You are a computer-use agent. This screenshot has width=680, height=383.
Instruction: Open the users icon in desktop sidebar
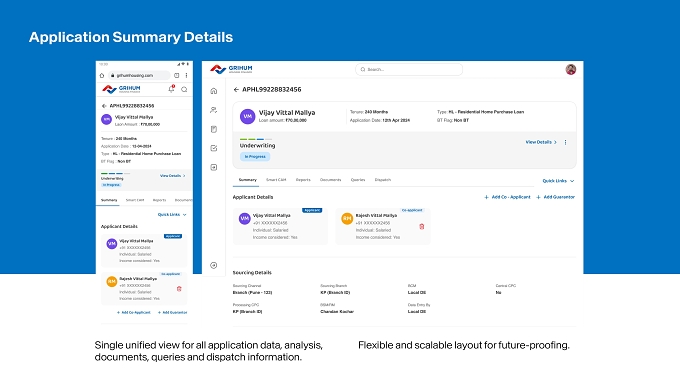(213, 110)
